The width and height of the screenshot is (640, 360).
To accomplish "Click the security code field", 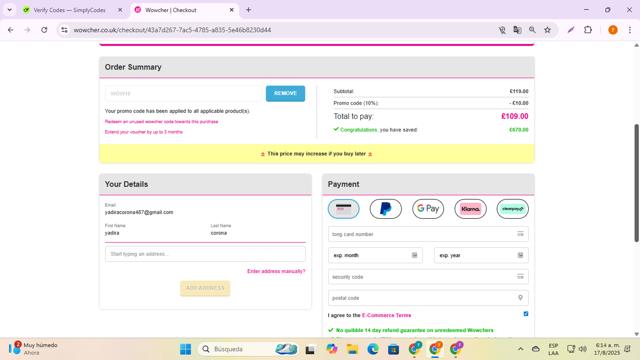I will (428, 277).
